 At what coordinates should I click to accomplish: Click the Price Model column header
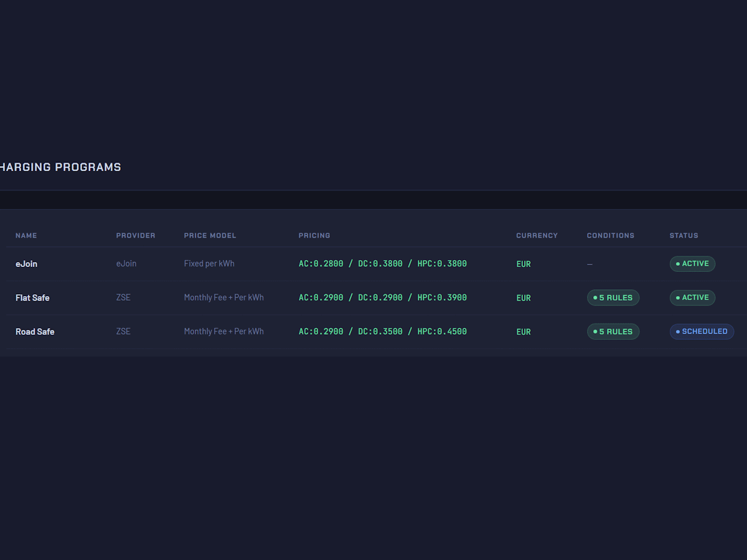(210, 236)
